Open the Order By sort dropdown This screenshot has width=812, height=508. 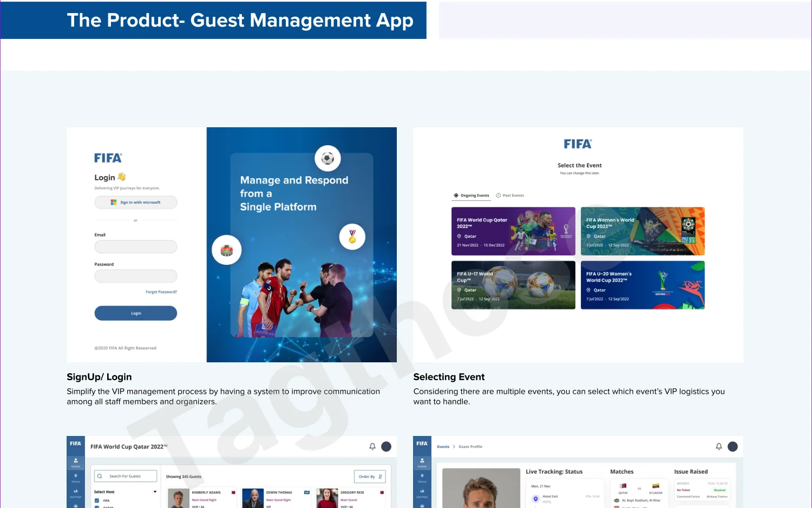click(370, 477)
